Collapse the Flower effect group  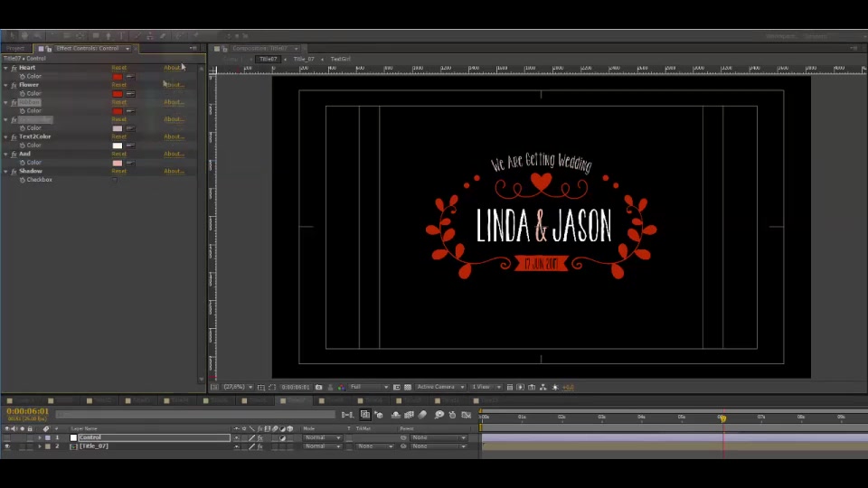[5, 85]
